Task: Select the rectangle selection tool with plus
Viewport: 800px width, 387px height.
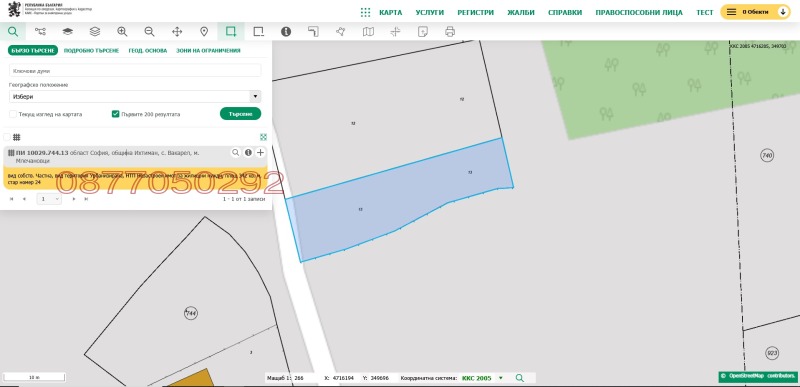Action: click(231, 32)
